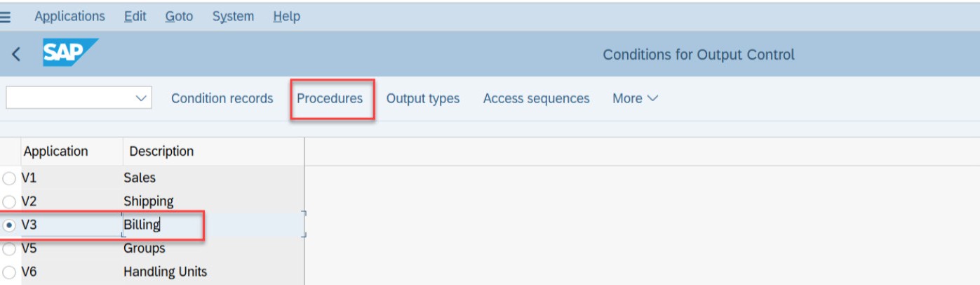This screenshot has width=980, height=285.
Task: Open Condition records
Action: (222, 99)
